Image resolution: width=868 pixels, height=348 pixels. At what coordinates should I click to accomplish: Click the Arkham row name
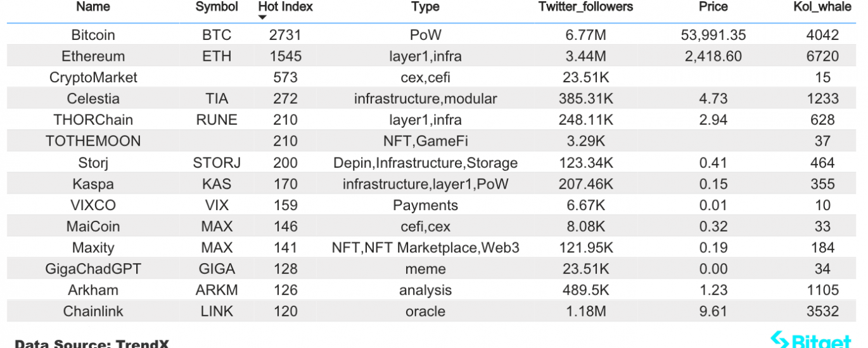[x=93, y=290]
